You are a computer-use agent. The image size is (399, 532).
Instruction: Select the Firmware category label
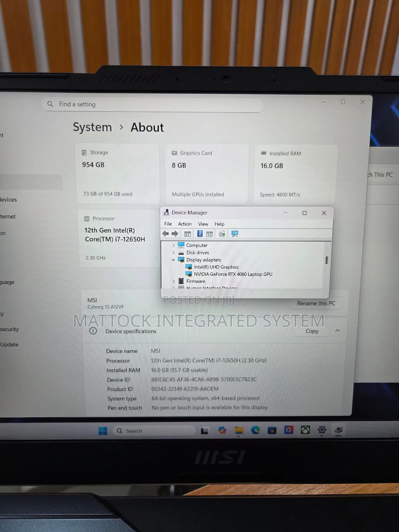coord(196,281)
